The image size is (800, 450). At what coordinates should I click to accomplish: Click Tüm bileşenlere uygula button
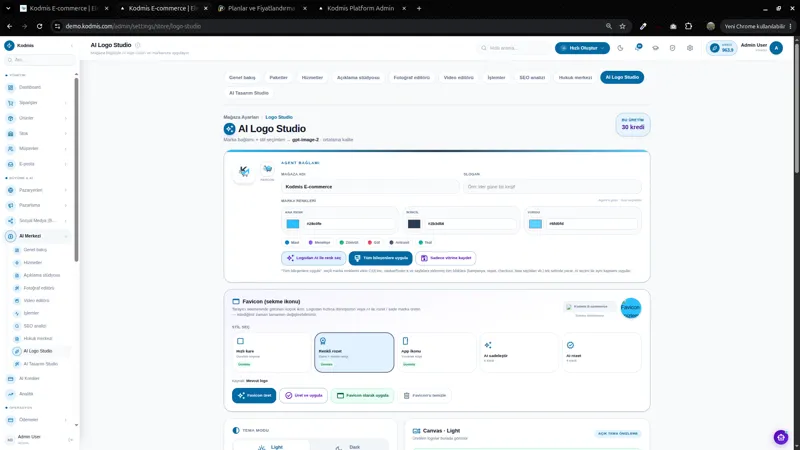[x=381, y=258]
